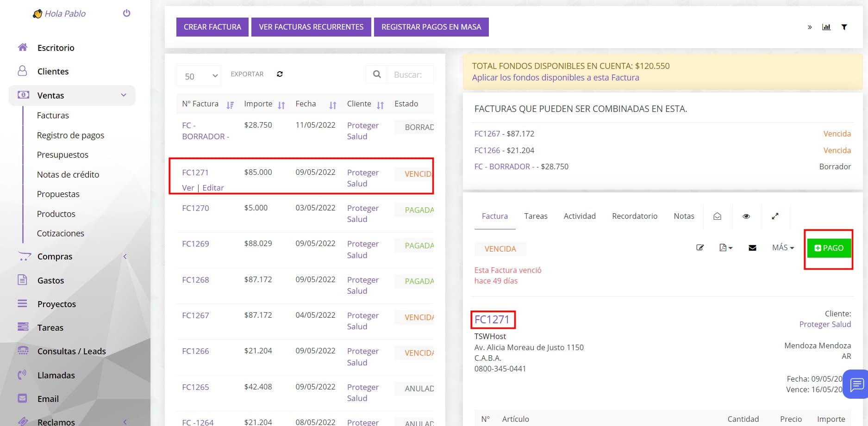The height and width of the screenshot is (426, 868).
Task: Open Productos submenu item
Action: coord(56,214)
